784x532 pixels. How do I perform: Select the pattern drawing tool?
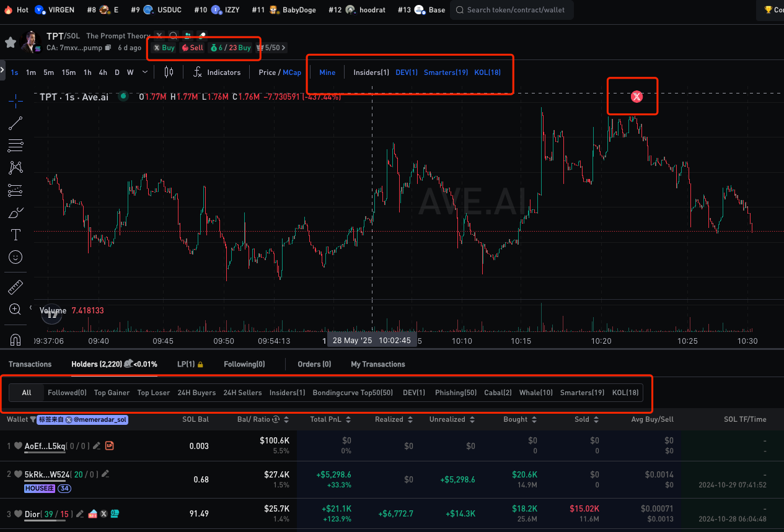coord(15,167)
